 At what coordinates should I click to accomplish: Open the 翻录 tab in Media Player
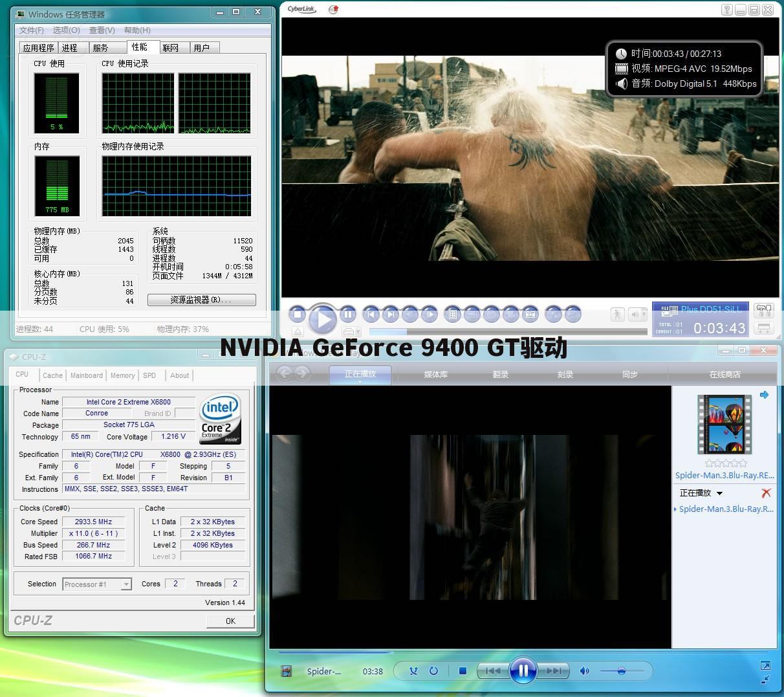pos(500,374)
